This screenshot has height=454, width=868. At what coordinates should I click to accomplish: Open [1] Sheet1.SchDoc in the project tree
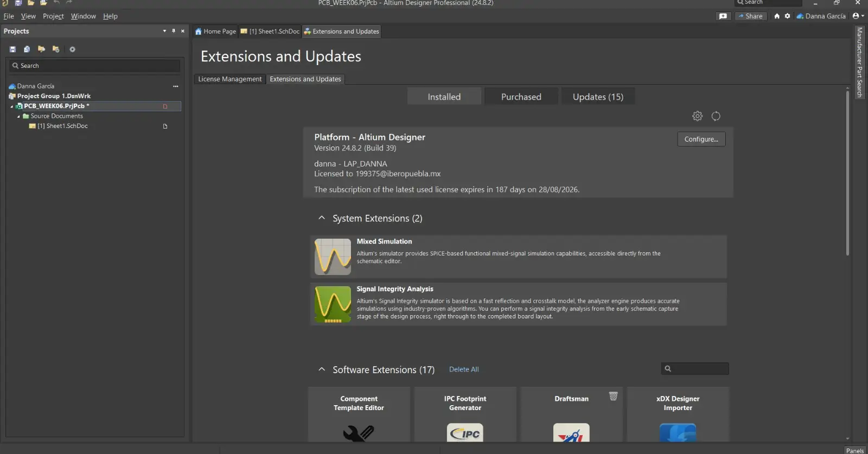point(62,126)
